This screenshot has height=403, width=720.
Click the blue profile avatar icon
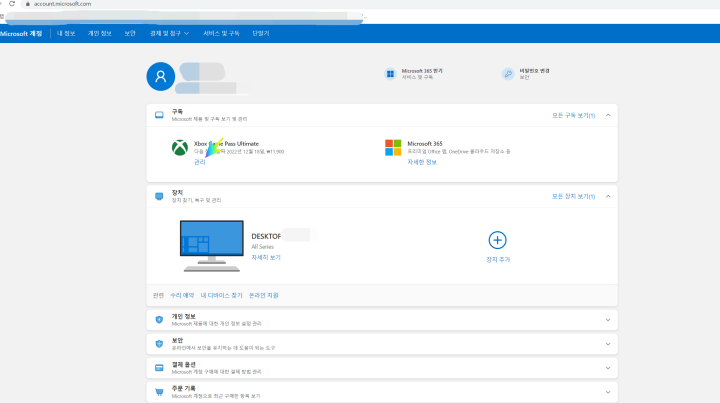pos(161,76)
